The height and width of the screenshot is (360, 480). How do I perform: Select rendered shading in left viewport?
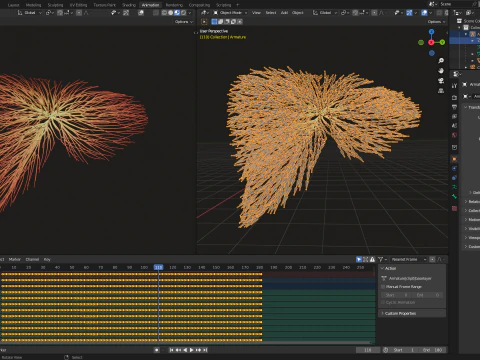coord(183,13)
